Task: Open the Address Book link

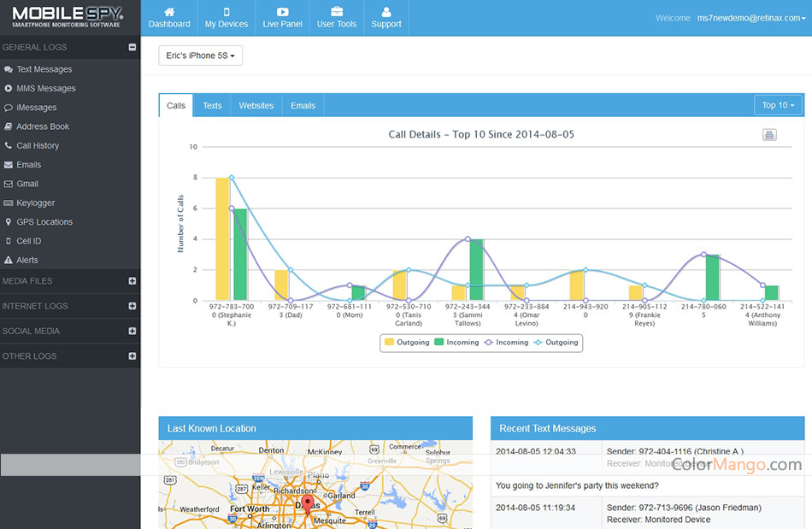Action: [43, 126]
